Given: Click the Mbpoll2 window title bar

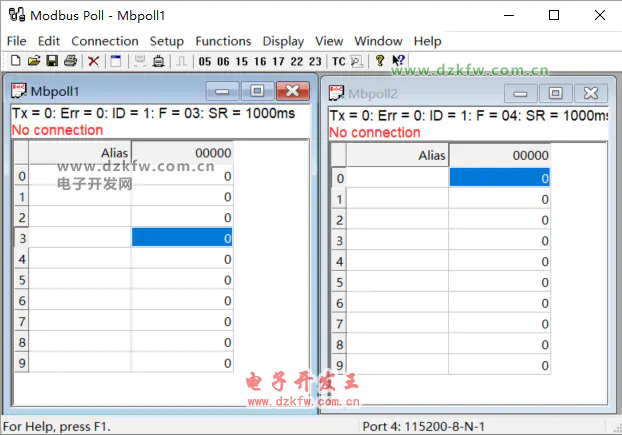Looking at the screenshot, I should point(420,93).
